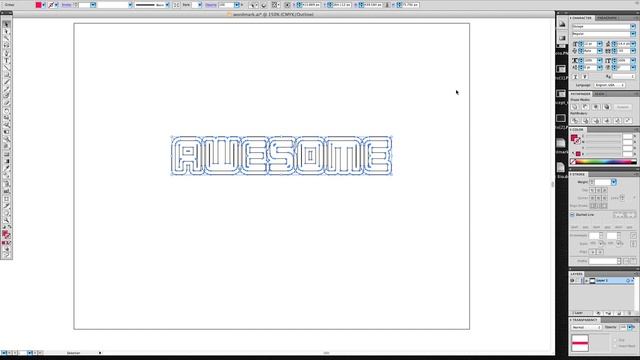
Task: Select the Rectangle tool
Action: pyautogui.click(x=6, y=75)
